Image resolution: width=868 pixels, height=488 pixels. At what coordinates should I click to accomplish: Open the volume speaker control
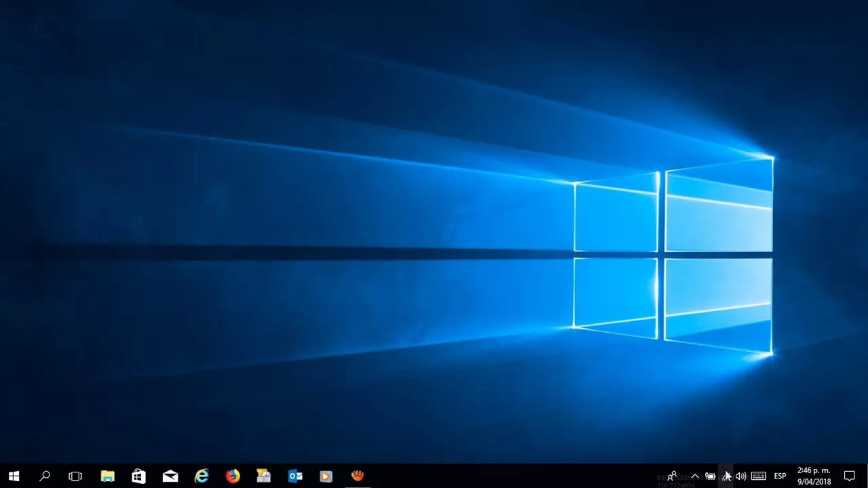[741, 476]
